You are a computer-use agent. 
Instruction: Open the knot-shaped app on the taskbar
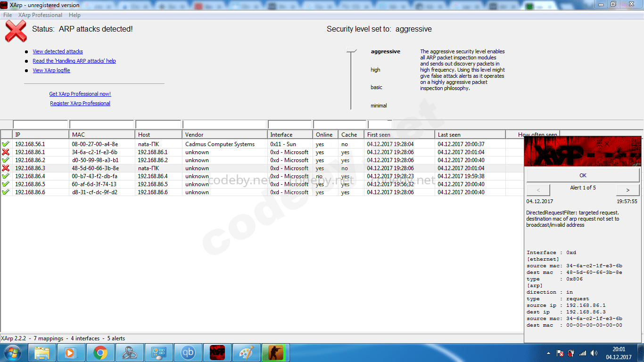coord(129,353)
